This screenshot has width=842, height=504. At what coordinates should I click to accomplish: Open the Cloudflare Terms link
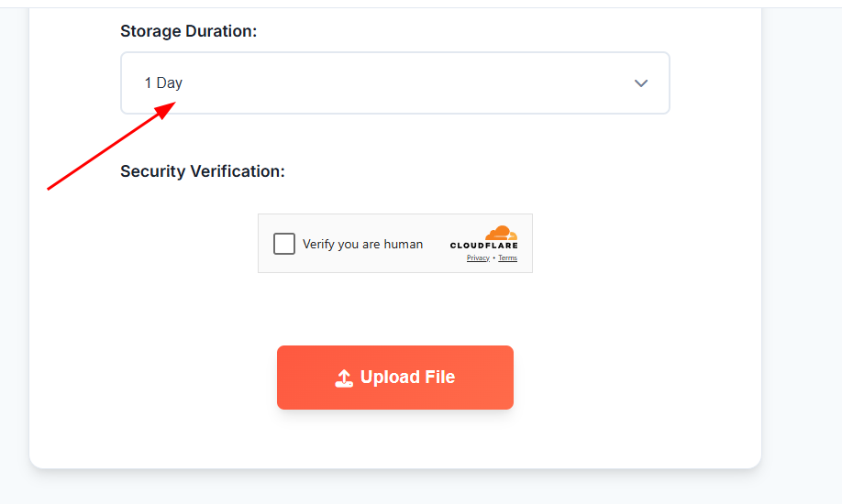(507, 258)
